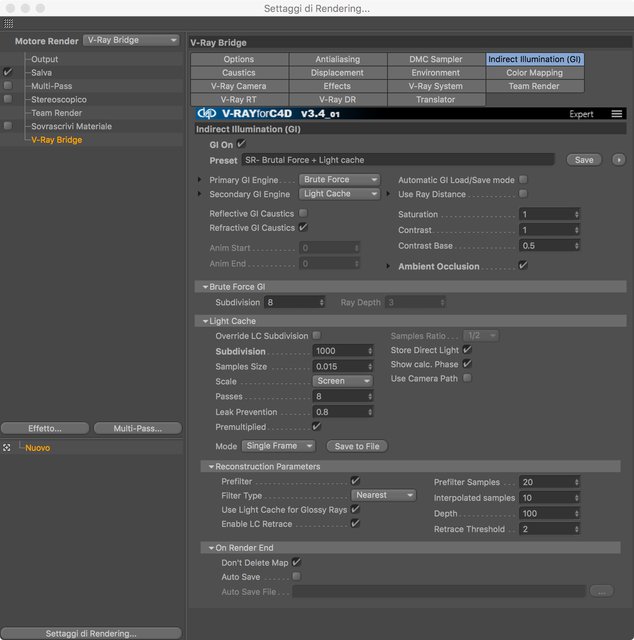This screenshot has height=640, width=634.
Task: Click the V-RAYforC4D logo icon
Action: pos(207,113)
